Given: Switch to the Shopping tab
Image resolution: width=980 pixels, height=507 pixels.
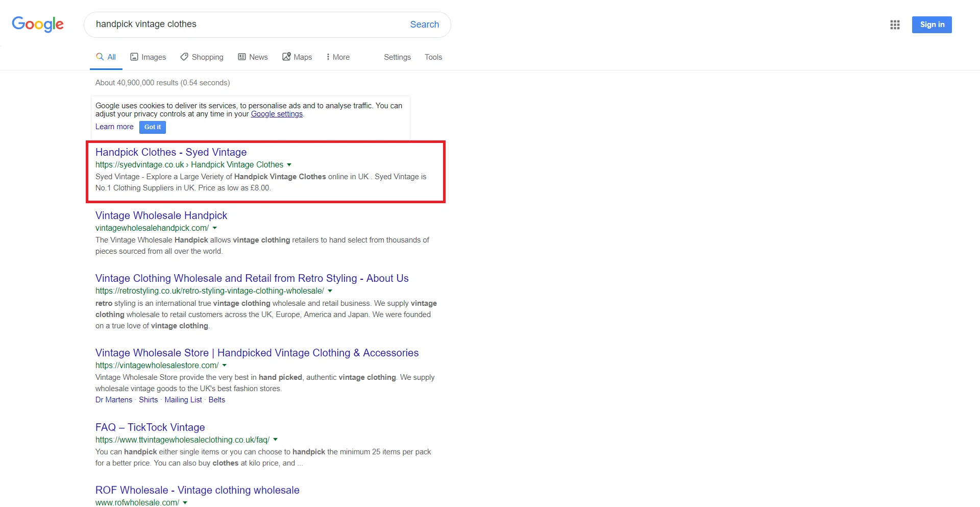Looking at the screenshot, I should [202, 57].
